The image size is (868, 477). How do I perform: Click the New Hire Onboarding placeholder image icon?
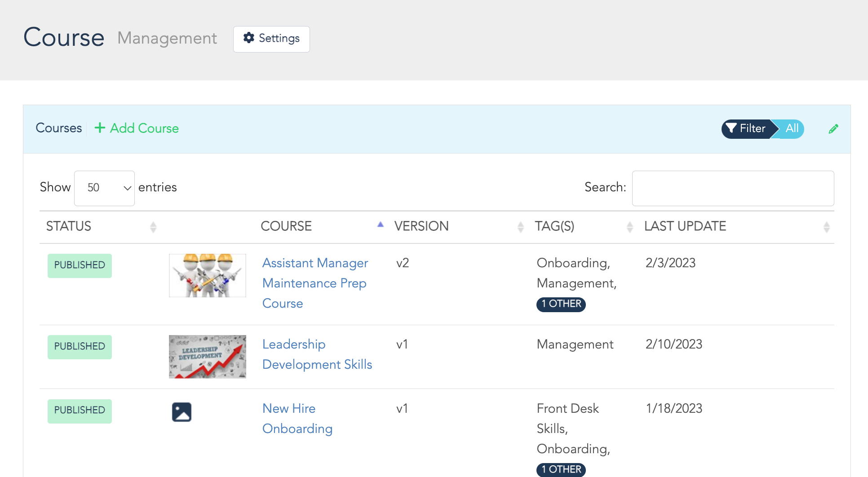tap(182, 412)
